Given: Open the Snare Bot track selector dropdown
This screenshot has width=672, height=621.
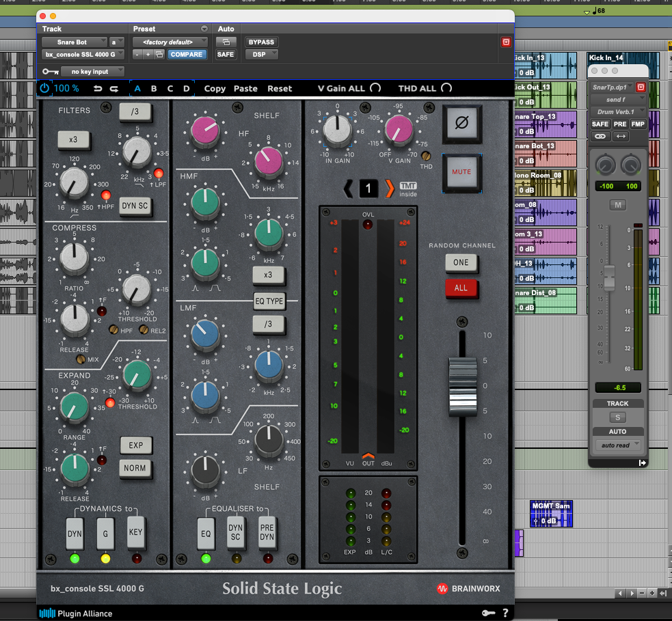Looking at the screenshot, I should coord(74,42).
